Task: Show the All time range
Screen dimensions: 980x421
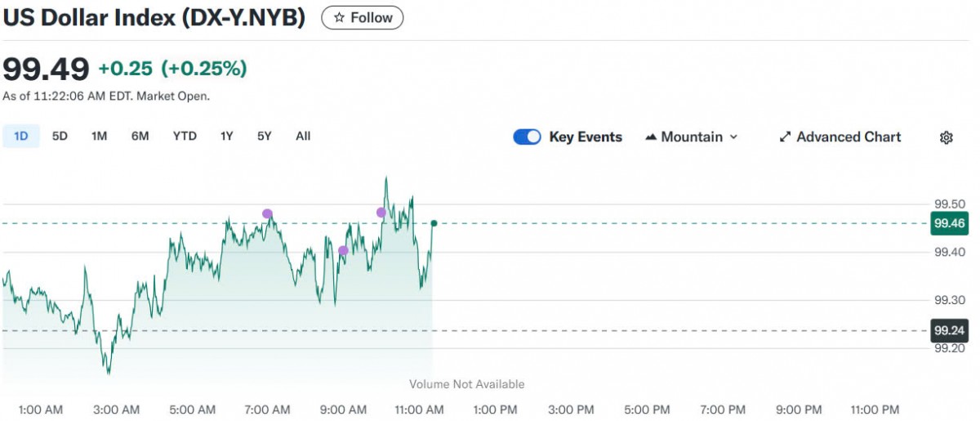Action: (x=303, y=137)
